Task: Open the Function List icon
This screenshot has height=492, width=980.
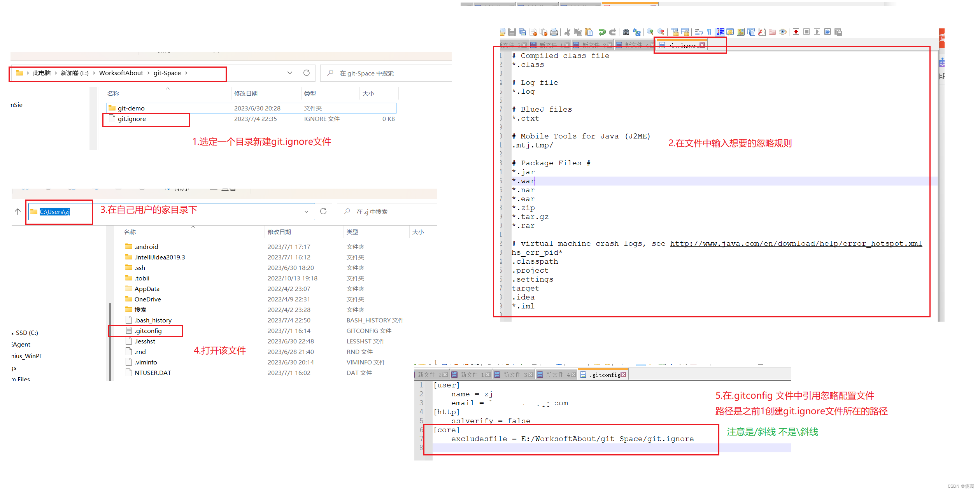Action: point(762,32)
